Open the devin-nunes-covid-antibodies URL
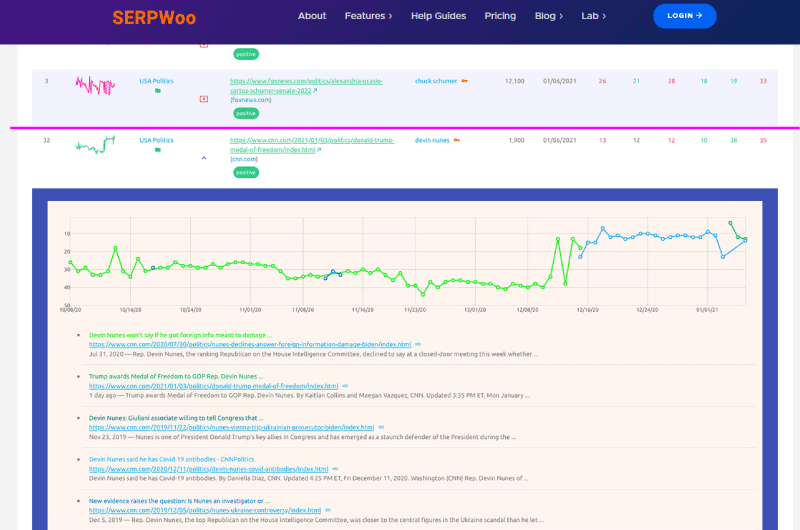Screen dimensions: 800x530 [x=209, y=469]
